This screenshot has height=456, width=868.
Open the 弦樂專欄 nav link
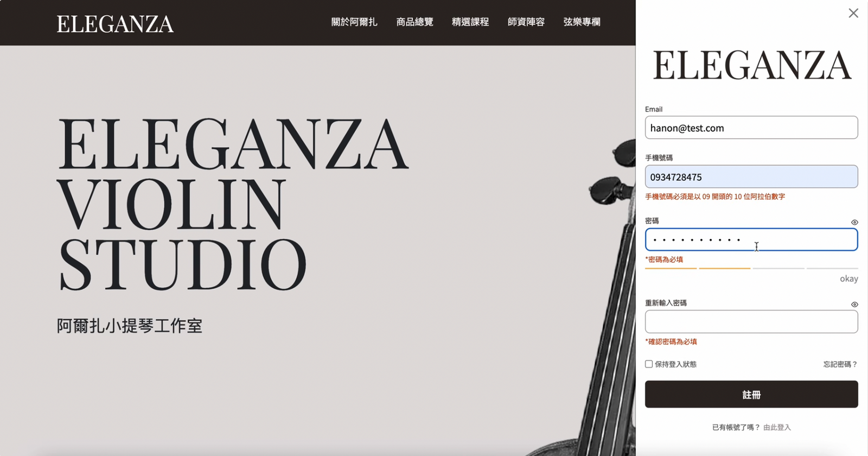(x=582, y=22)
